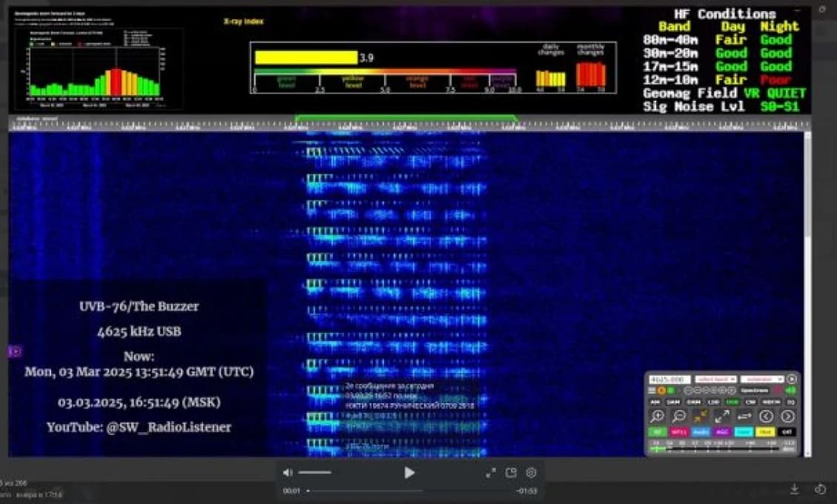Click the play button beside SDR dropdowns
Screen dimensions: 837x504
[x=792, y=379]
